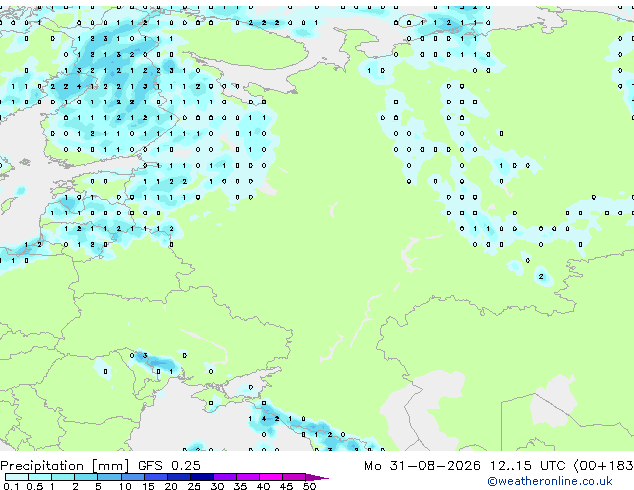Select the 1–2 mm legend swatch
This screenshot has height=490, width=634.
point(63,477)
